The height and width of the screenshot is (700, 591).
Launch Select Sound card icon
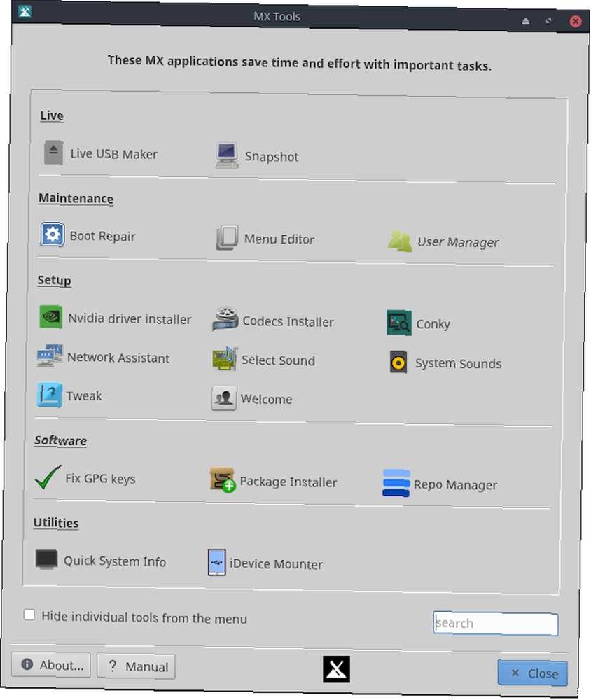(225, 358)
